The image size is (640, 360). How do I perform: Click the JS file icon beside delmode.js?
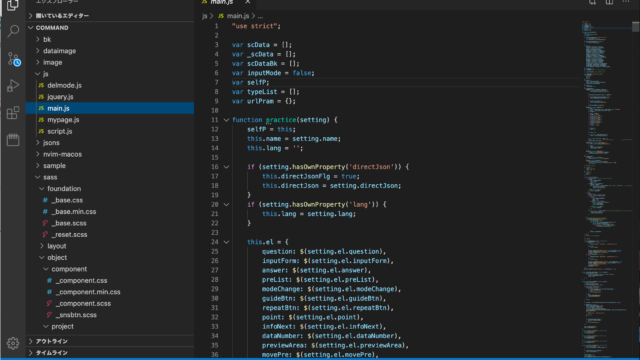click(x=41, y=85)
